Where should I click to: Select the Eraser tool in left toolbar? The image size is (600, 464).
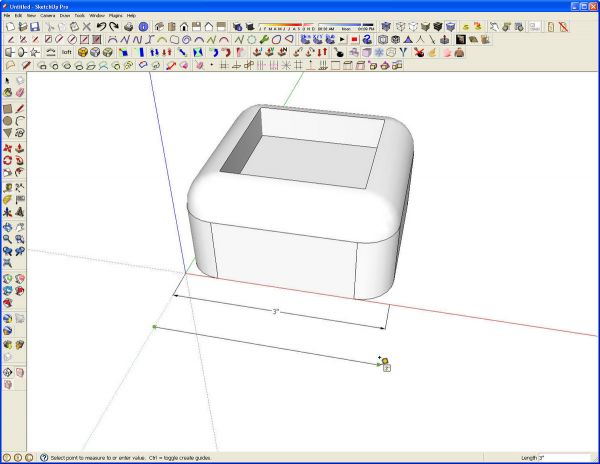point(20,92)
